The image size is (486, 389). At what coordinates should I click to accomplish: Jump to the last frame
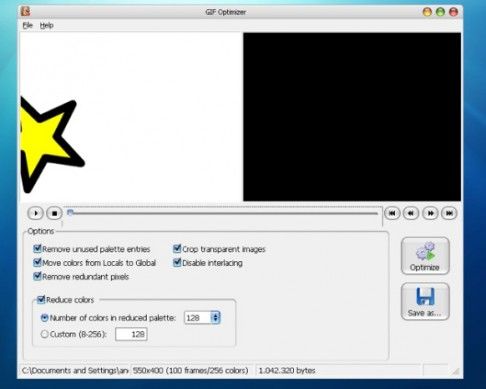449,213
